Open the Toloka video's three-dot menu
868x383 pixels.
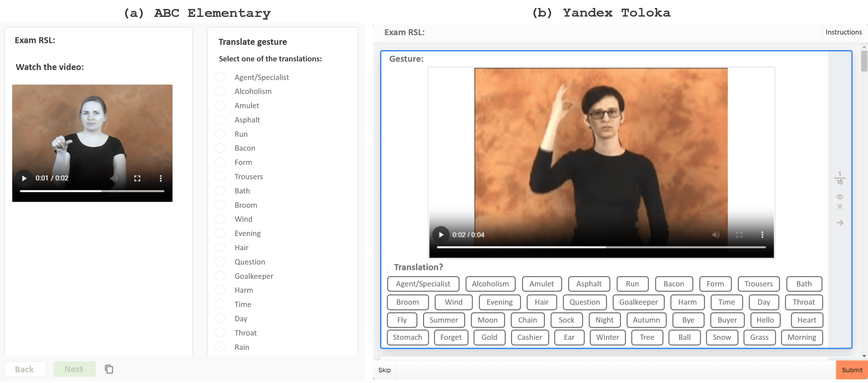pyautogui.click(x=762, y=235)
